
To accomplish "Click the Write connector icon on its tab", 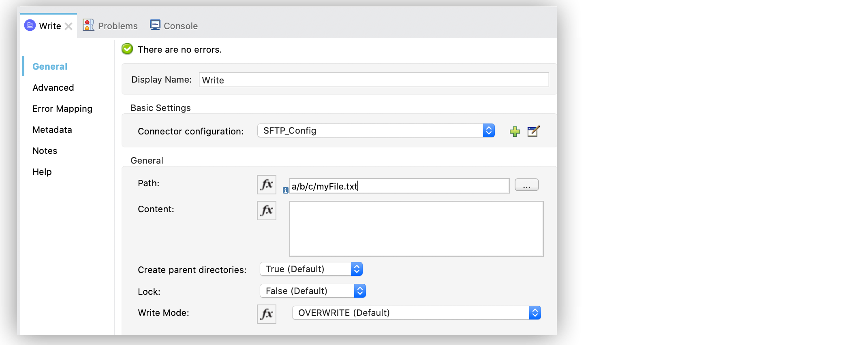I will pyautogui.click(x=29, y=25).
